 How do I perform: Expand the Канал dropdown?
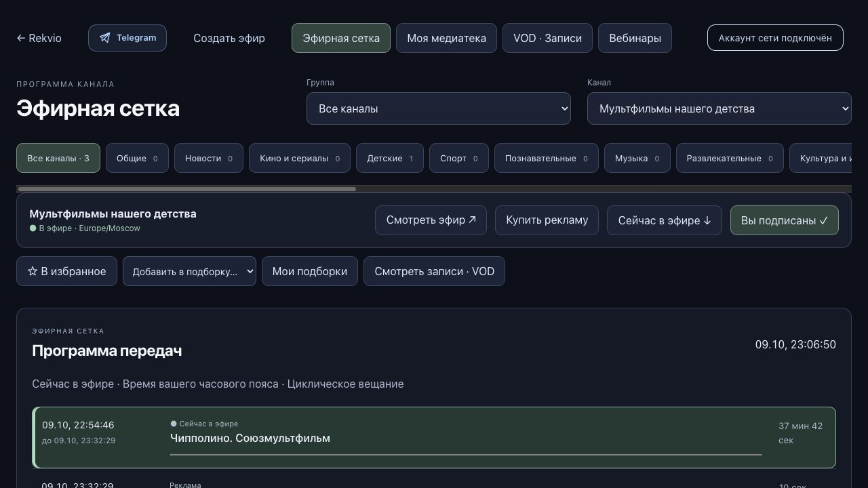719,108
